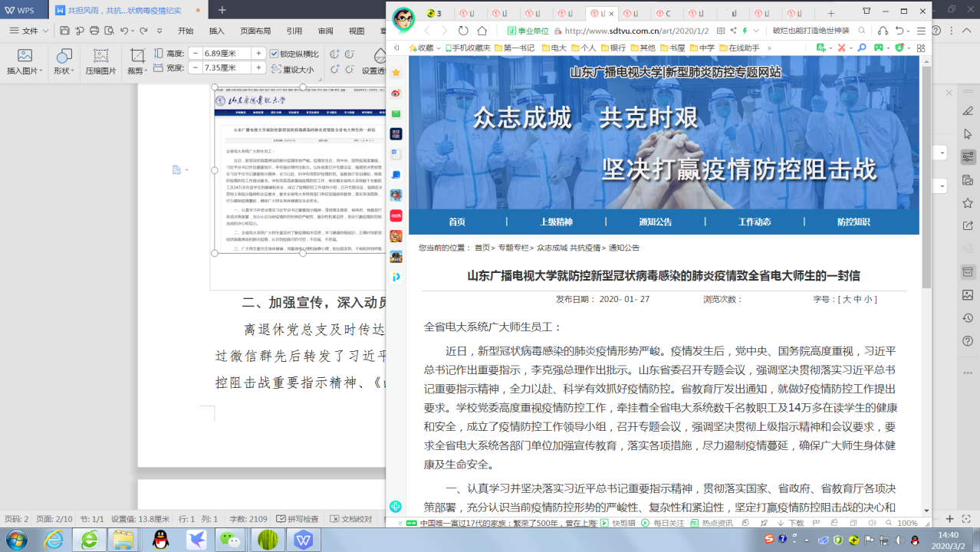Click the reset size (重设大小) button
This screenshot has height=552, width=980.
(x=292, y=69)
